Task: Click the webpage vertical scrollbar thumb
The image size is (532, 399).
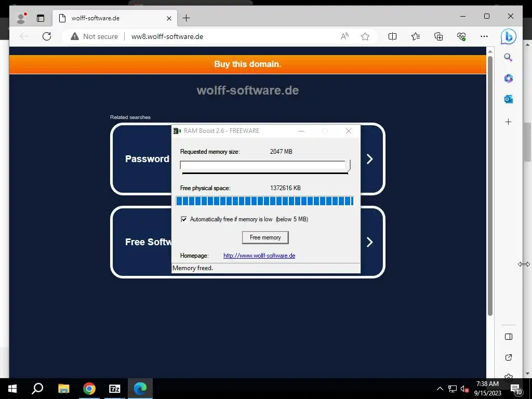Action: coord(490,186)
